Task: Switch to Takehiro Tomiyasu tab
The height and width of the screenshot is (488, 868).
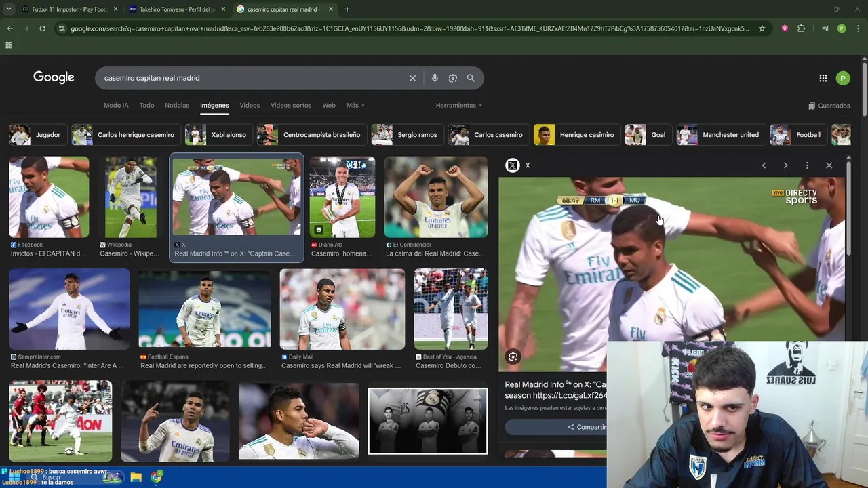Action: (x=178, y=9)
